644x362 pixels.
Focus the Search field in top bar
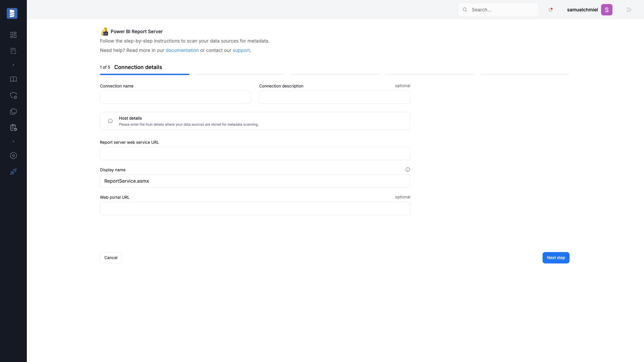coord(498,10)
